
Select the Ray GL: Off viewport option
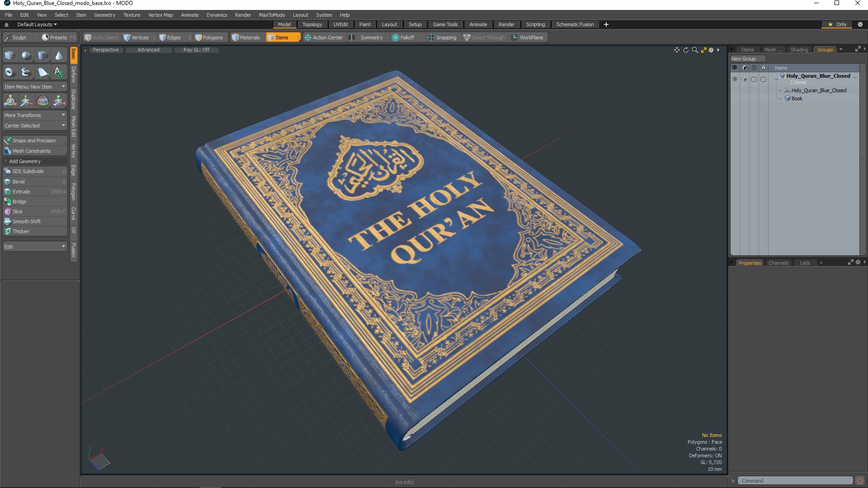coord(196,50)
